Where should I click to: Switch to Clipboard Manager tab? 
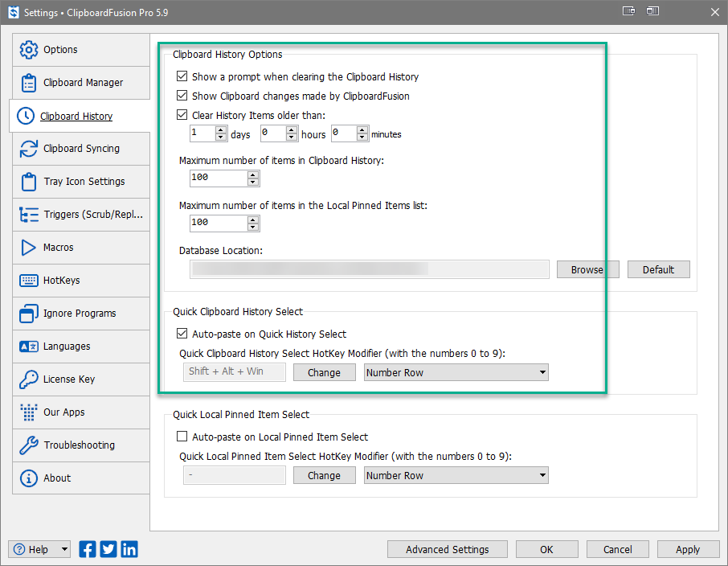click(x=81, y=83)
